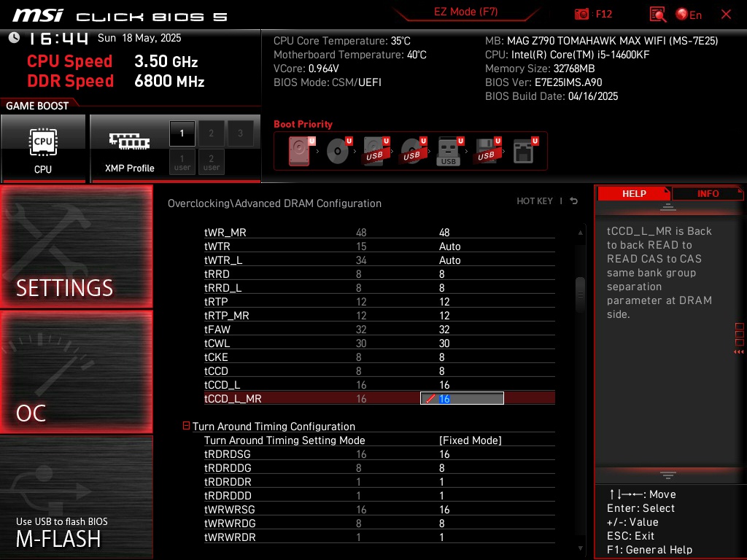This screenshot has height=560, width=747.
Task: Click the red pencil edit icon in tCCD_L_MR field
Action: click(430, 399)
